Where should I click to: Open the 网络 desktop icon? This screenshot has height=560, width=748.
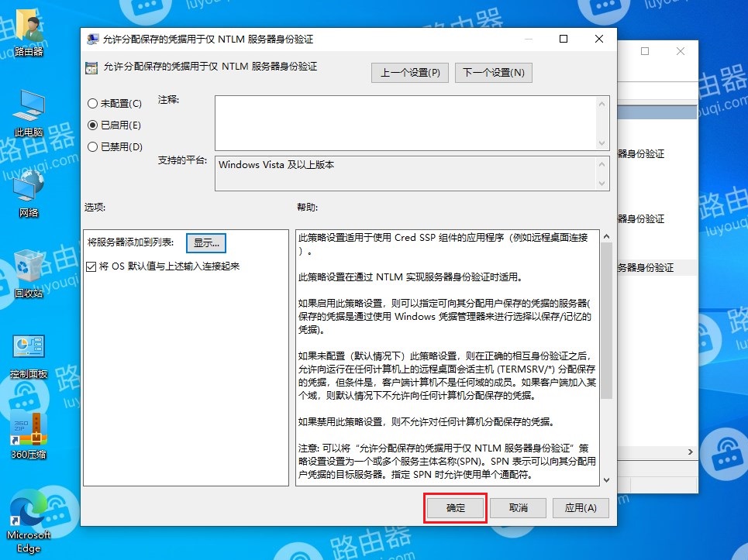(x=29, y=194)
